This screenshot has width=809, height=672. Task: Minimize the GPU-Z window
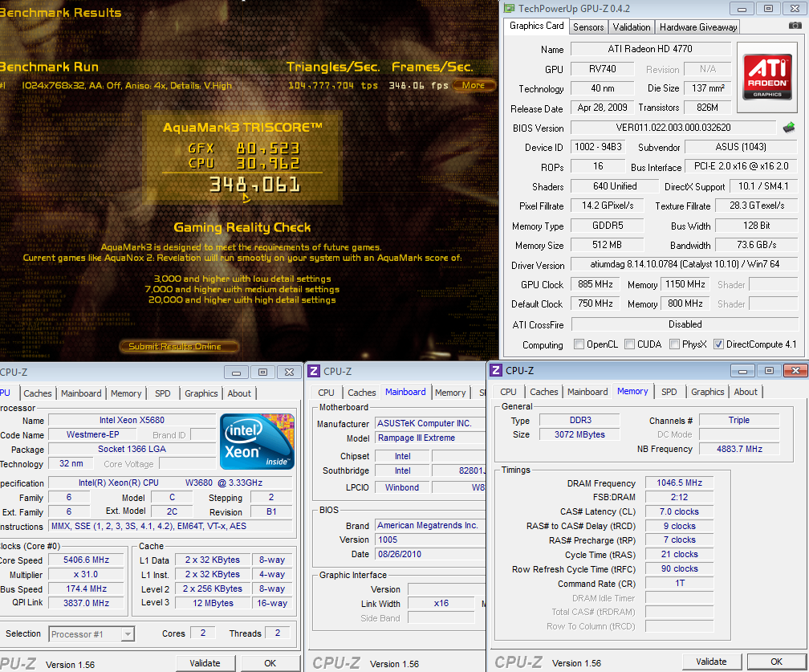[x=742, y=9]
